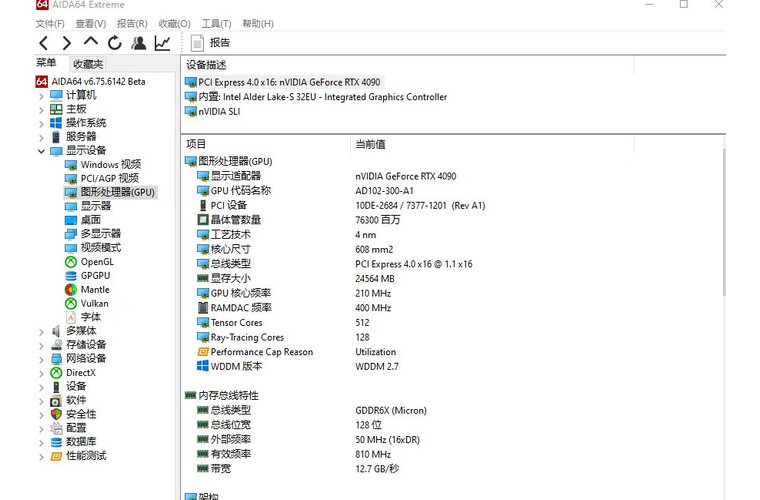Viewport: 760px width, 500px height.
Task: Open the 文件(F) menu
Action: click(x=50, y=23)
